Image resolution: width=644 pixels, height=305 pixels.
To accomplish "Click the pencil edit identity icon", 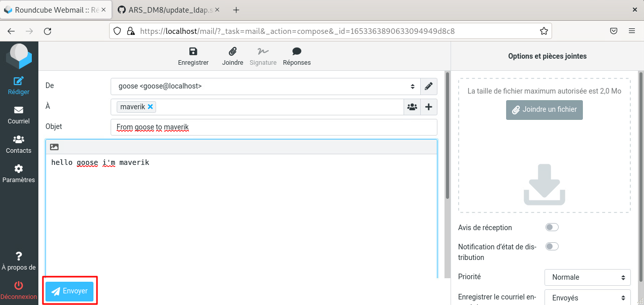I will (x=429, y=86).
